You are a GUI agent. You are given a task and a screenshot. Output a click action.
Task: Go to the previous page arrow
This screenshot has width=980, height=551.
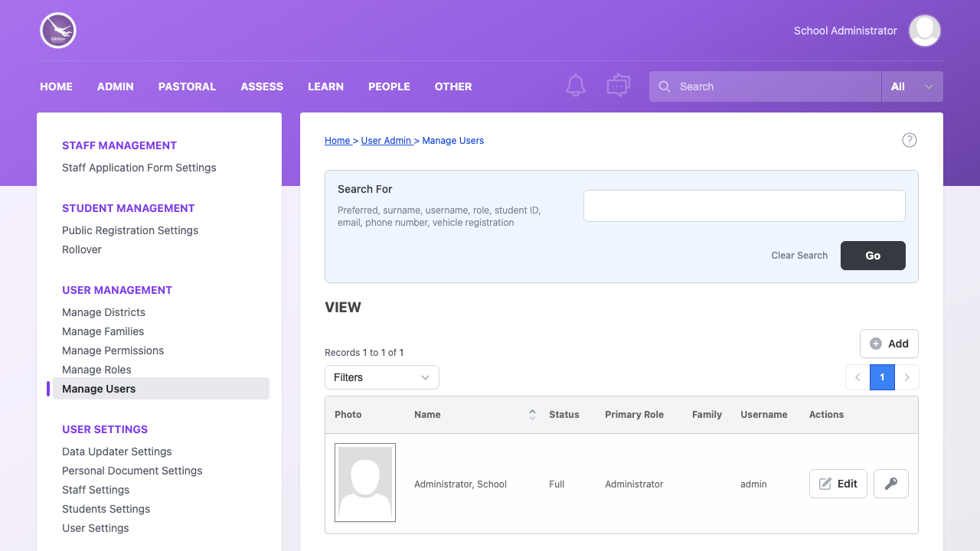[857, 377]
